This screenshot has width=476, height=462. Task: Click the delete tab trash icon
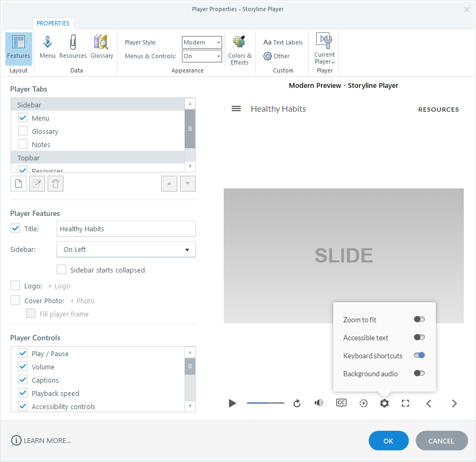pos(56,184)
